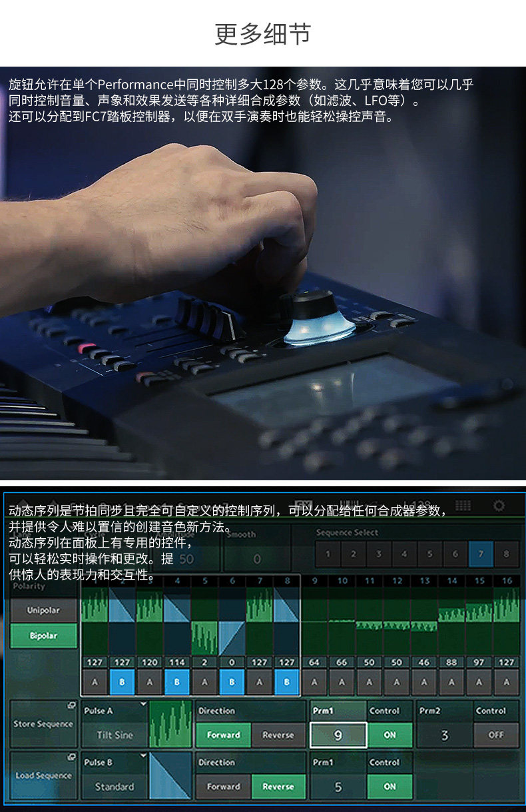Click step 4 value 114

177,662
